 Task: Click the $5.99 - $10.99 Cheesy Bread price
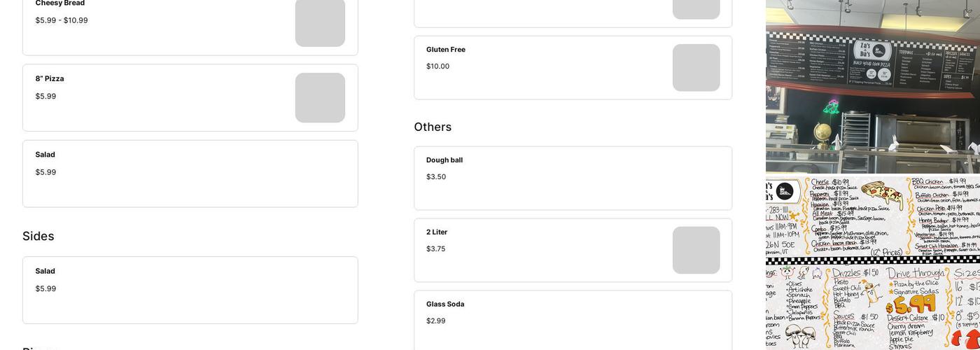[x=62, y=20]
